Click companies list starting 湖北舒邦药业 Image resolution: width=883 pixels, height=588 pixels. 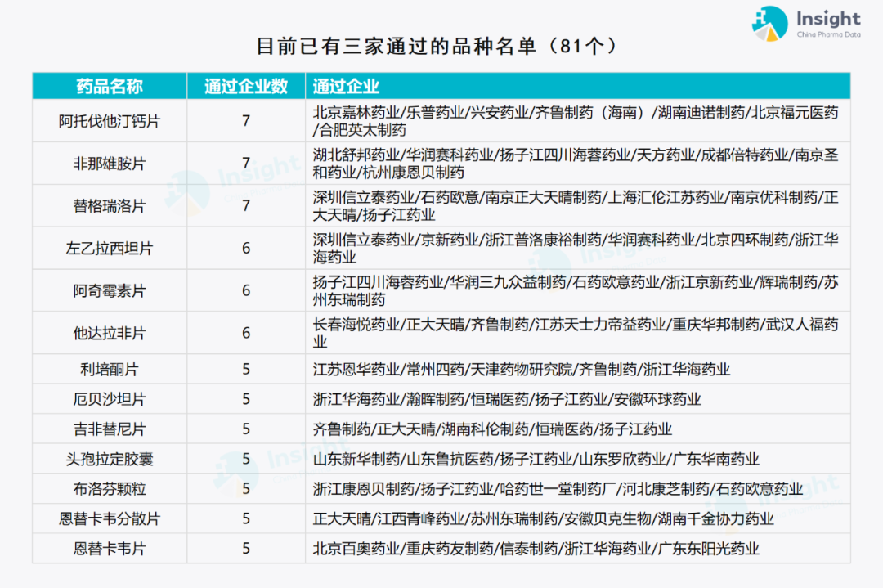[576, 164]
